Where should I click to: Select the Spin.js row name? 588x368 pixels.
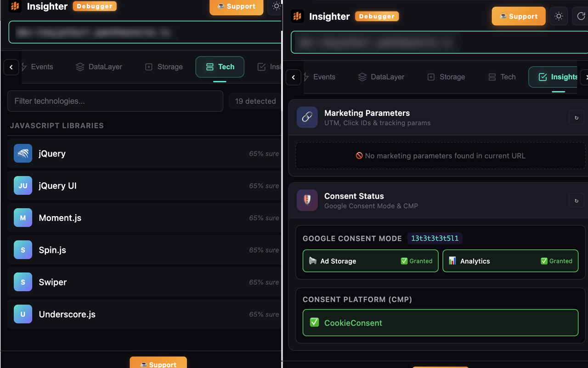pyautogui.click(x=52, y=250)
